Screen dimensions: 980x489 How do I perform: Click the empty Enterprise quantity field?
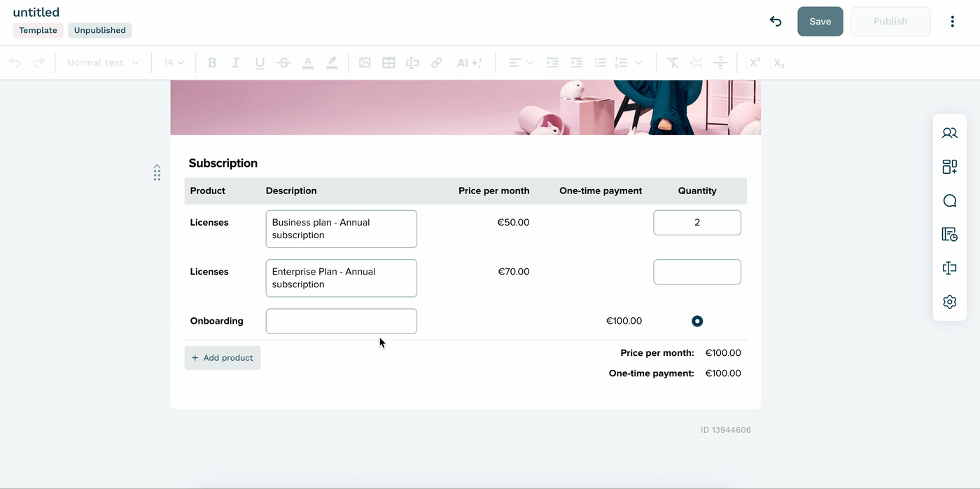pos(697,272)
